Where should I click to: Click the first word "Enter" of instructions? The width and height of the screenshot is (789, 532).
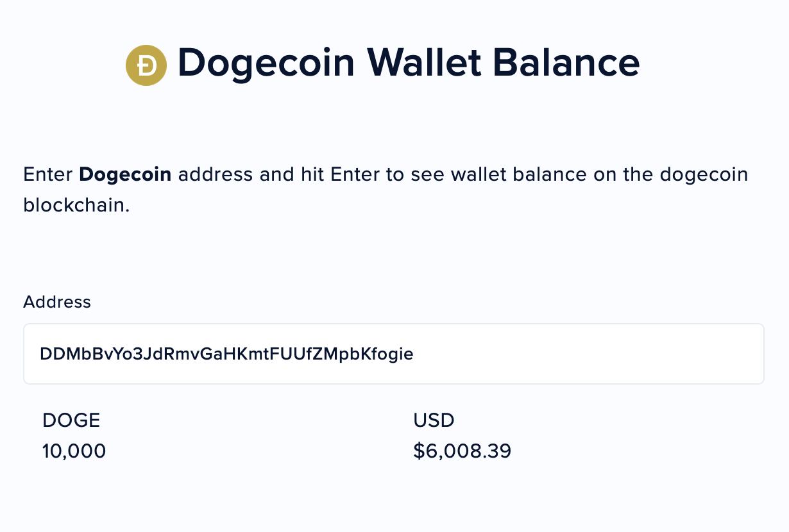pyautogui.click(x=48, y=174)
